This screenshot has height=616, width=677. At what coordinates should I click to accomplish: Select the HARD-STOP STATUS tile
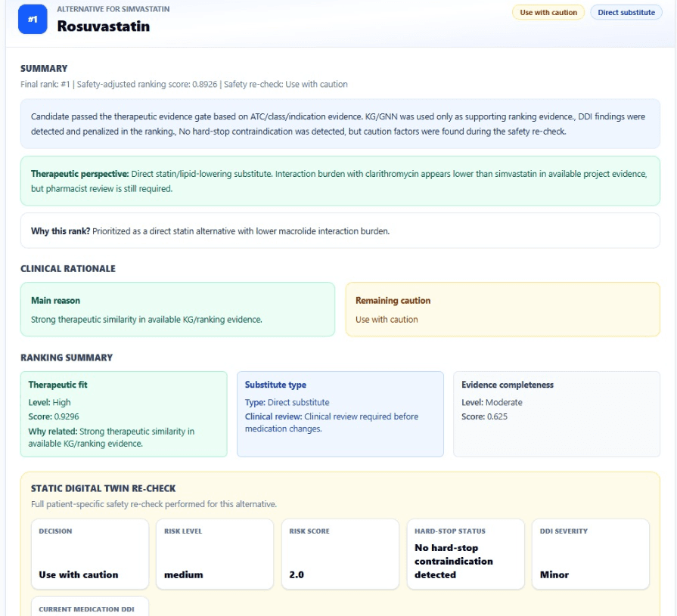(x=465, y=554)
